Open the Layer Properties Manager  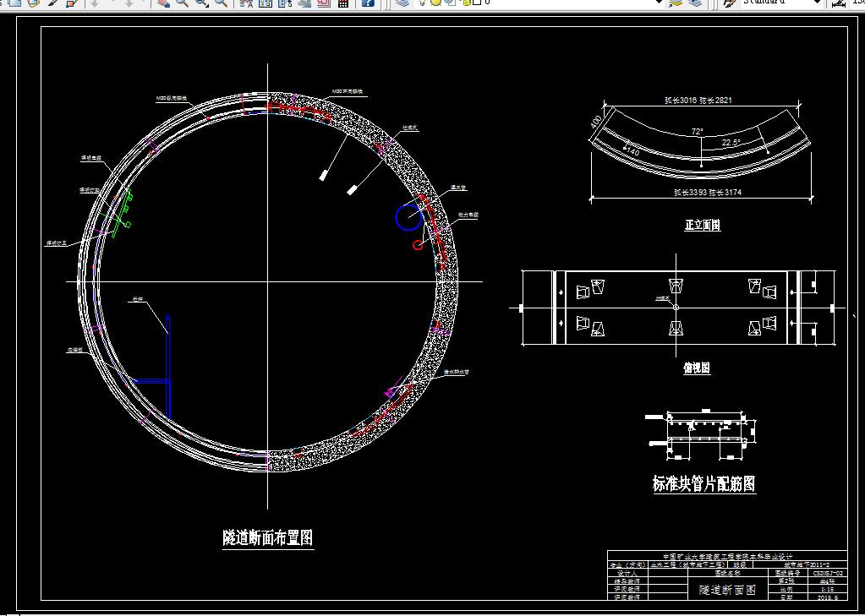click(402, 3)
